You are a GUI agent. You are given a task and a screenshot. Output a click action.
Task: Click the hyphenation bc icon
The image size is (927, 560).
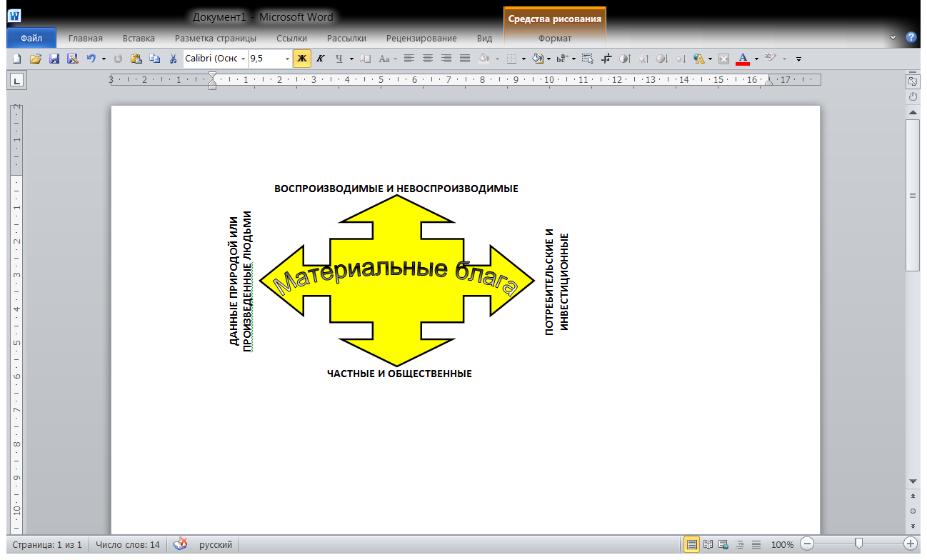[561, 59]
